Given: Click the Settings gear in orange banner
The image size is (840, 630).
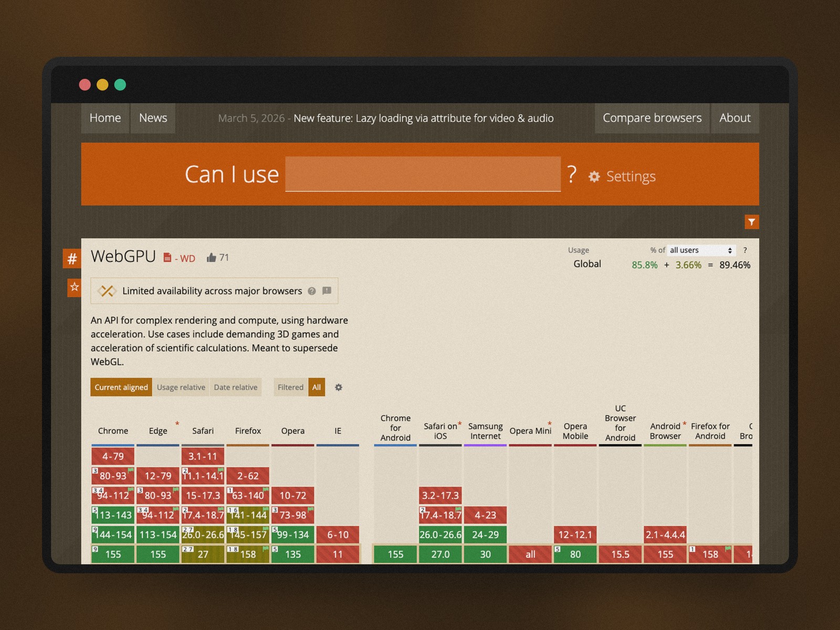Looking at the screenshot, I should pos(594,176).
